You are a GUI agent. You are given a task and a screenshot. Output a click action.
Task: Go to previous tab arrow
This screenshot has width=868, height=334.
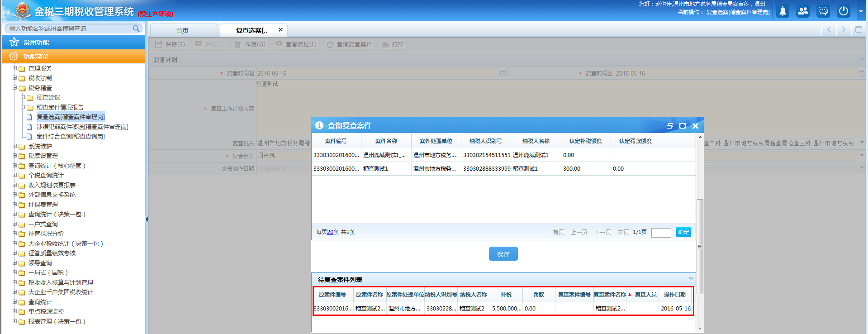click(x=829, y=29)
